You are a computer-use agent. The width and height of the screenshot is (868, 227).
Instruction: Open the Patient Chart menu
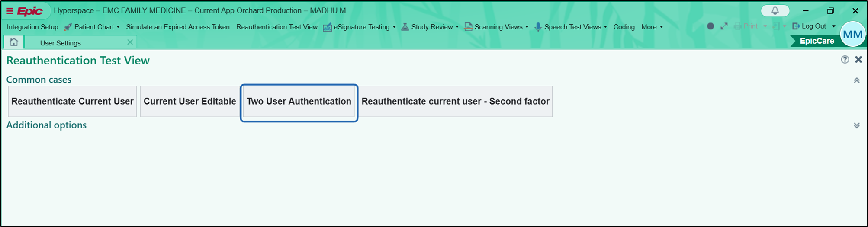[91, 27]
